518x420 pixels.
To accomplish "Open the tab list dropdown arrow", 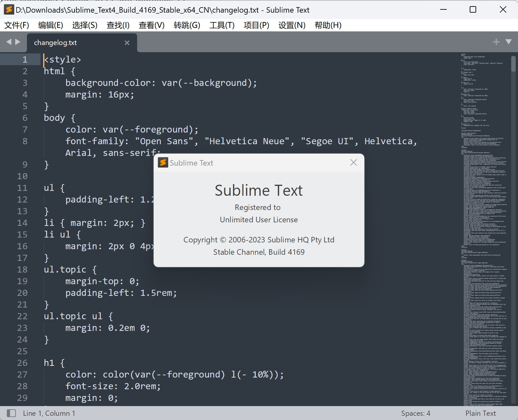I will pos(508,42).
